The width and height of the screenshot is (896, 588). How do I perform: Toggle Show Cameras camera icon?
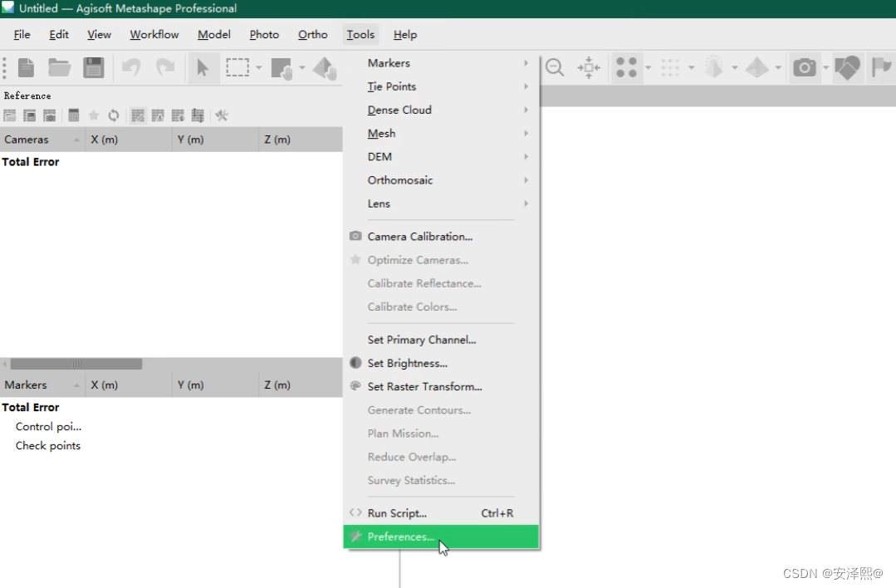point(805,67)
